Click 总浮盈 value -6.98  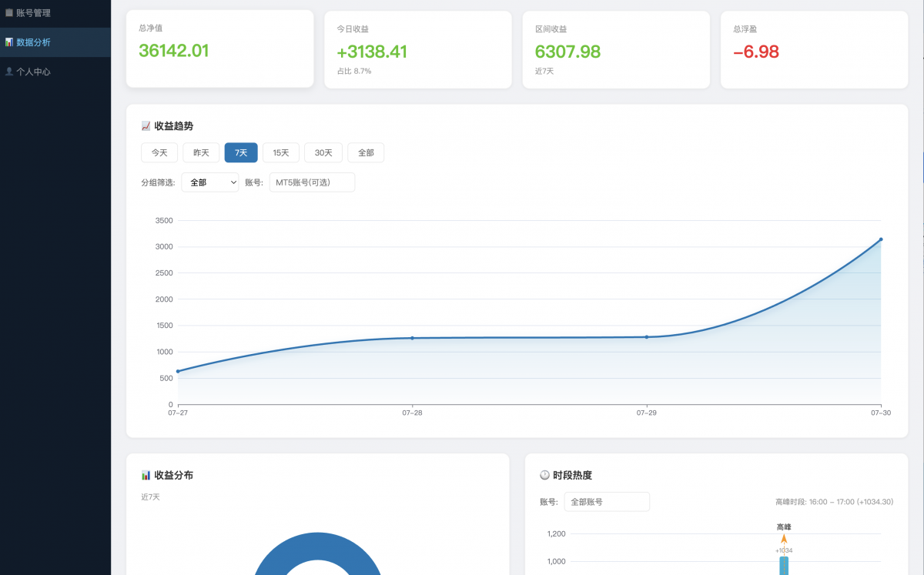[756, 52]
